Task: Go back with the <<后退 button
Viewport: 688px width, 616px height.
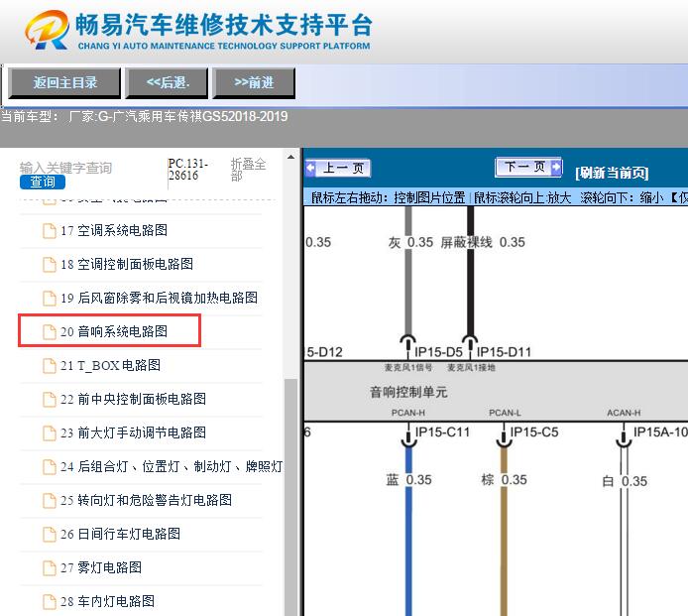Action: pos(167,82)
